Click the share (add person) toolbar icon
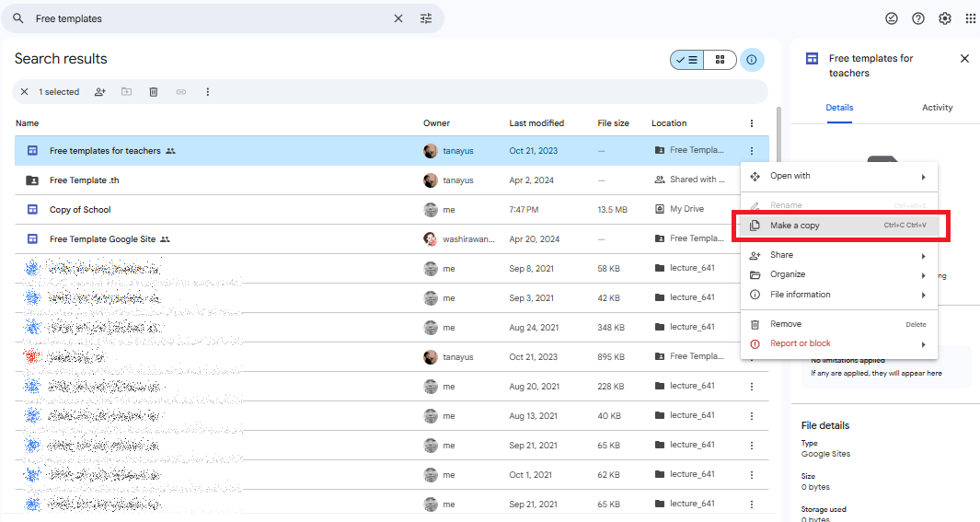980x522 pixels. click(100, 92)
